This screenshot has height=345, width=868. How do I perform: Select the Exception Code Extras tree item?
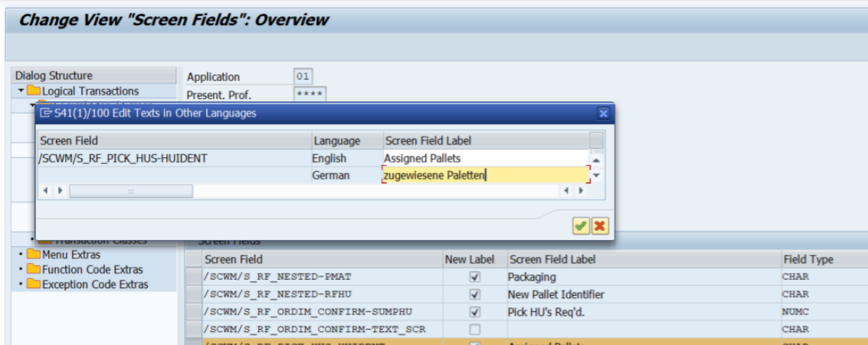point(95,284)
